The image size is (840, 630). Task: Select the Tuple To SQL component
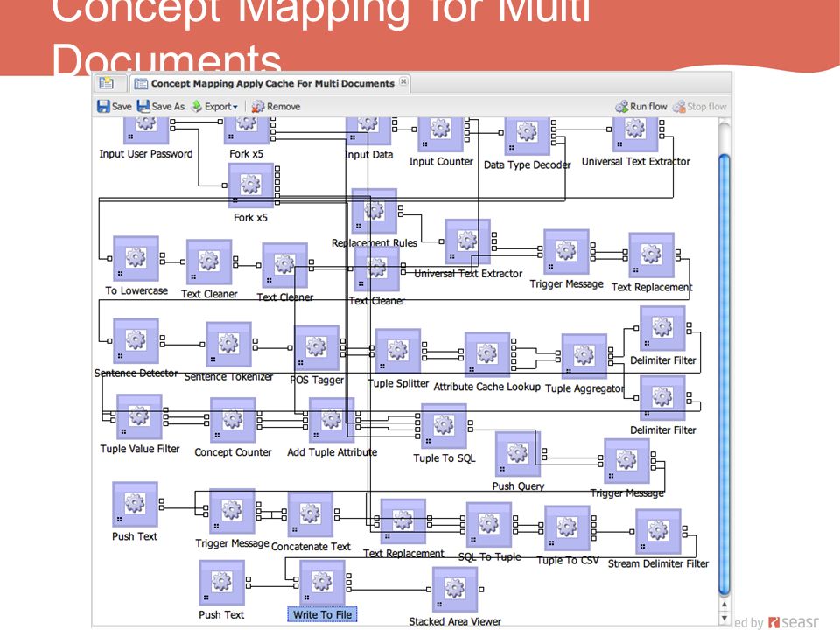pyautogui.click(x=444, y=425)
